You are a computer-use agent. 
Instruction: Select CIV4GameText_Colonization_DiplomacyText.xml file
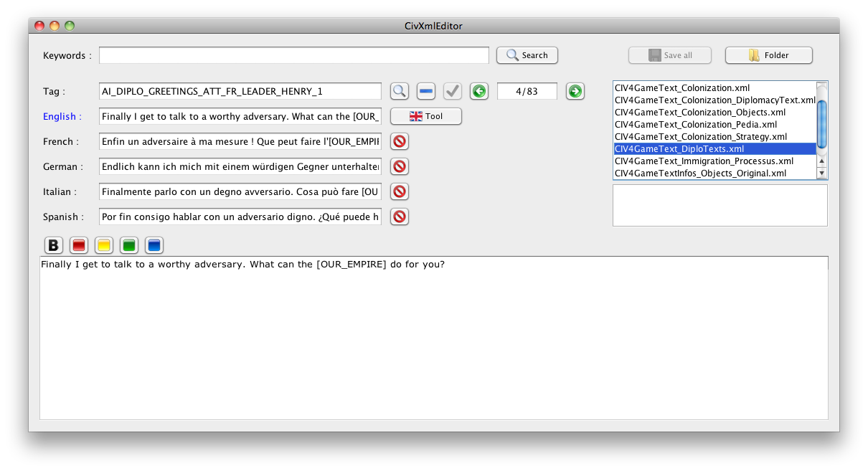tap(715, 100)
